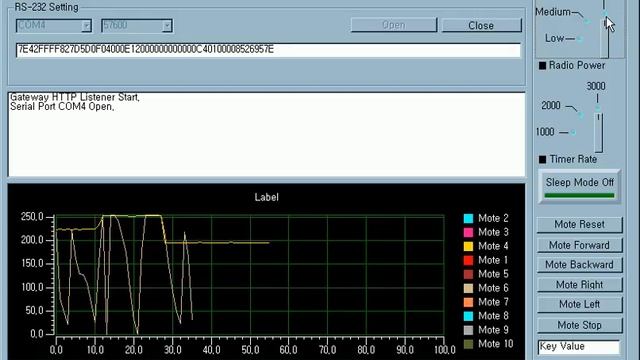Screen dimensions: 640x360
Task: Click the Mote 9 gray legend swatch
Action: (x=468, y=330)
